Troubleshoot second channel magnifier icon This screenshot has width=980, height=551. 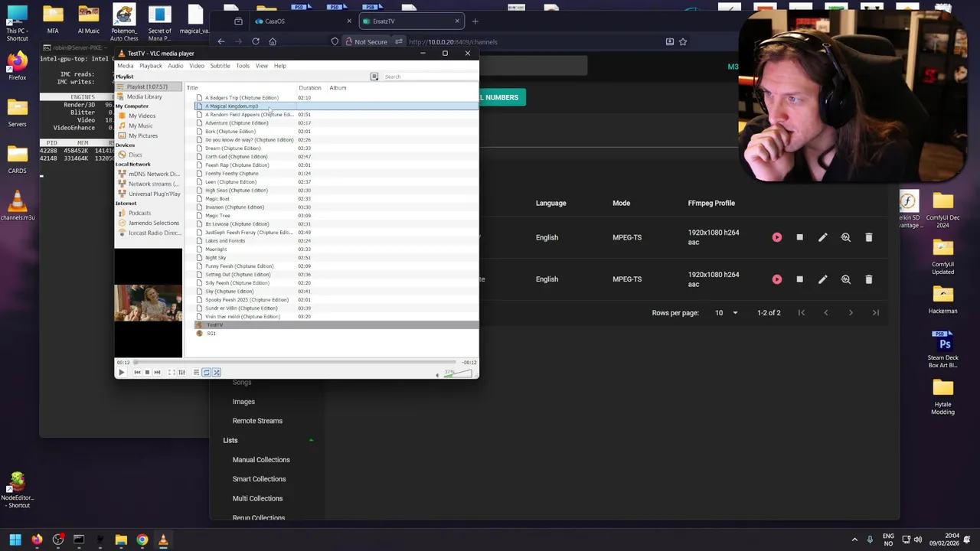(846, 279)
